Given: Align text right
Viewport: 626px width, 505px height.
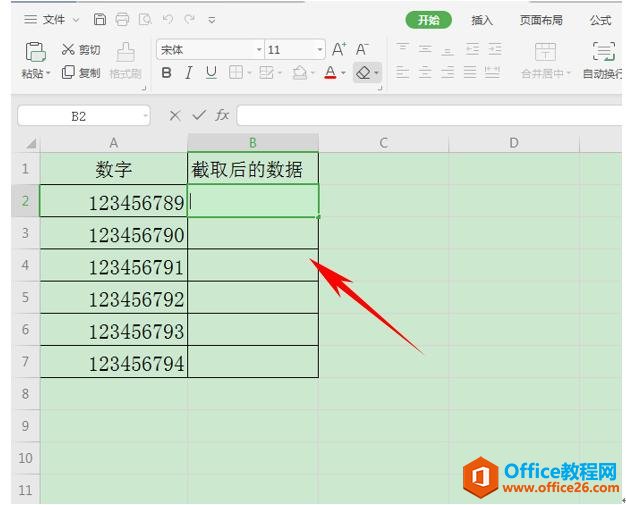Looking at the screenshot, I should point(448,72).
